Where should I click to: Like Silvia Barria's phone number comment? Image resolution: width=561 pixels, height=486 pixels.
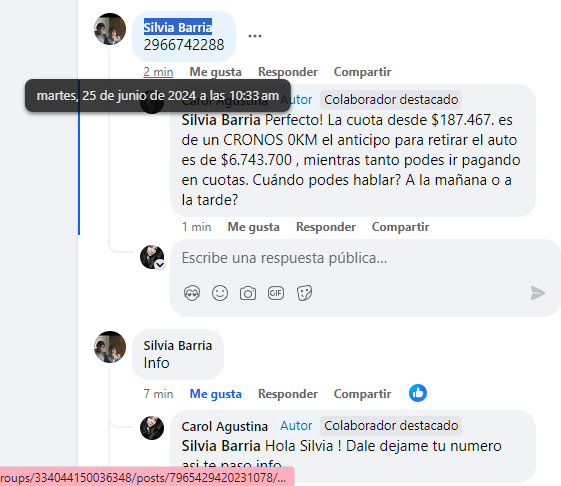pyautogui.click(x=215, y=72)
